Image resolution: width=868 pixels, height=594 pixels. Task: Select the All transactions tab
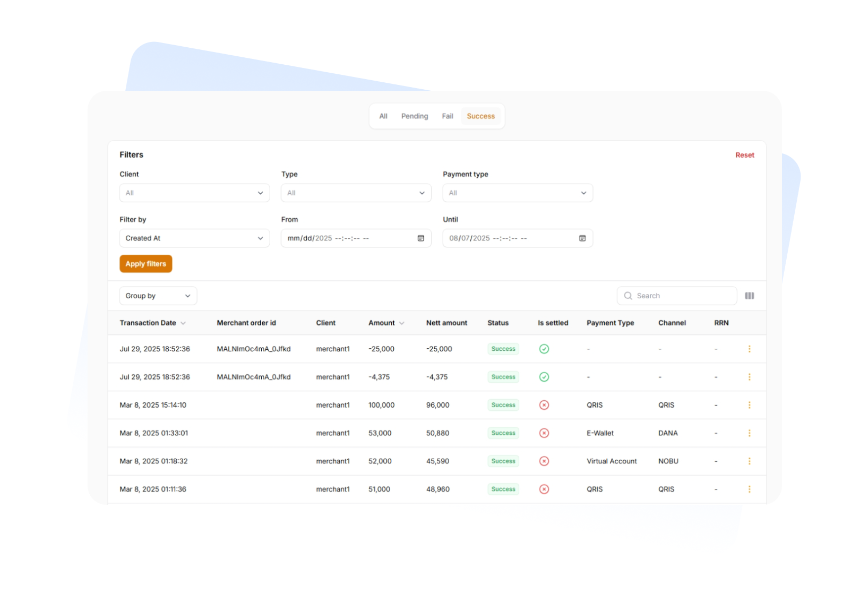(383, 116)
